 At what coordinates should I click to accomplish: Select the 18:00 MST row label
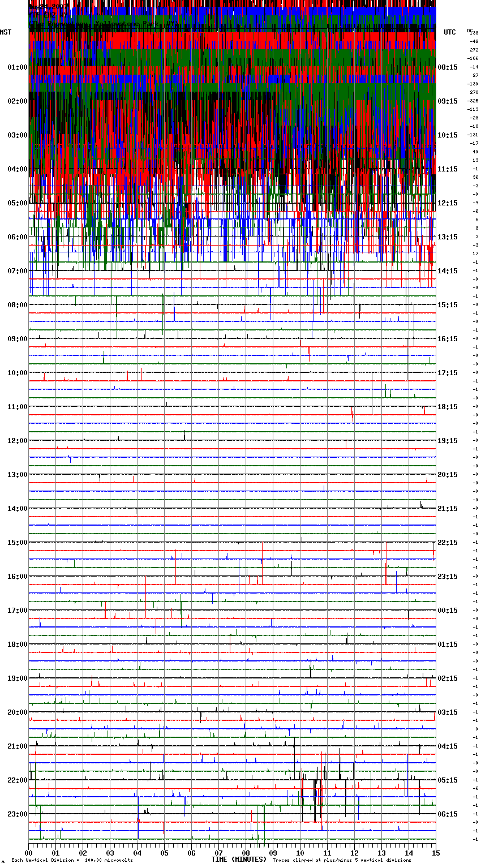(18, 644)
